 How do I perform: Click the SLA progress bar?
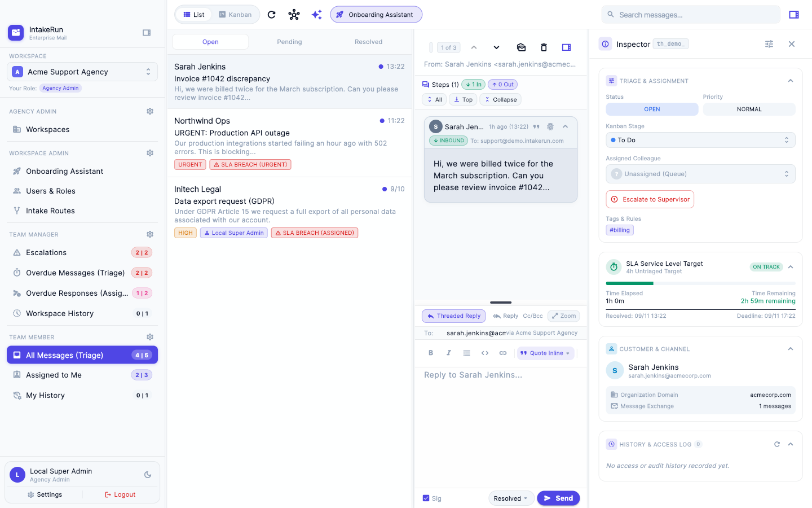tap(700, 283)
